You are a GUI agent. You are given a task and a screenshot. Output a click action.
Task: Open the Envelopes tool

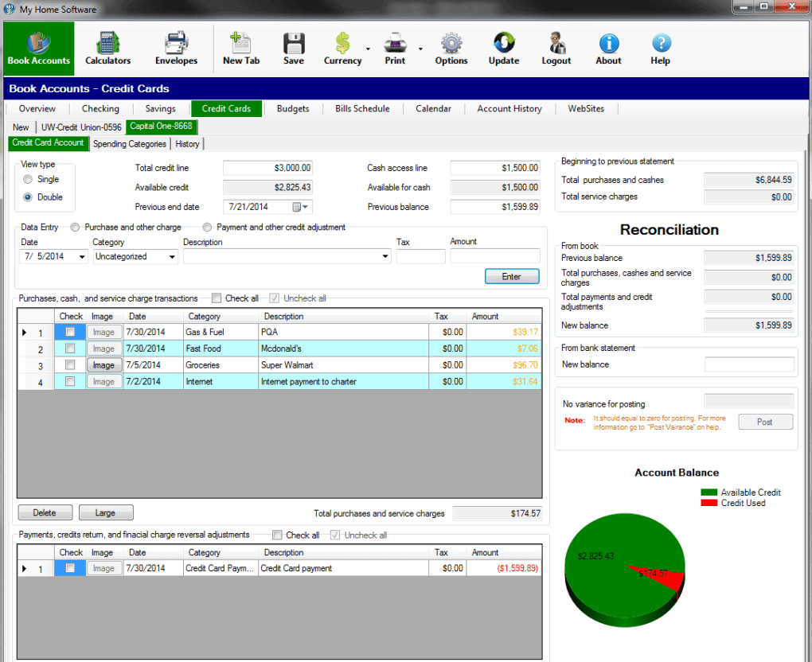pos(176,48)
